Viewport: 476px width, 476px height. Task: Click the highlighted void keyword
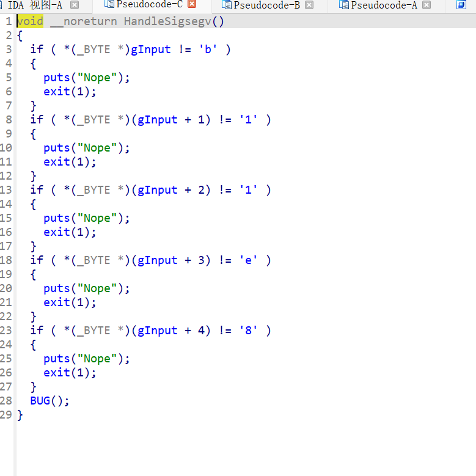[30, 21]
